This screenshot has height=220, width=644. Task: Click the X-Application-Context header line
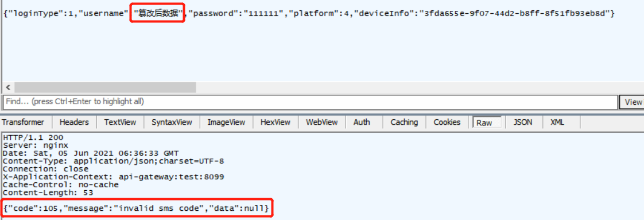point(114,177)
